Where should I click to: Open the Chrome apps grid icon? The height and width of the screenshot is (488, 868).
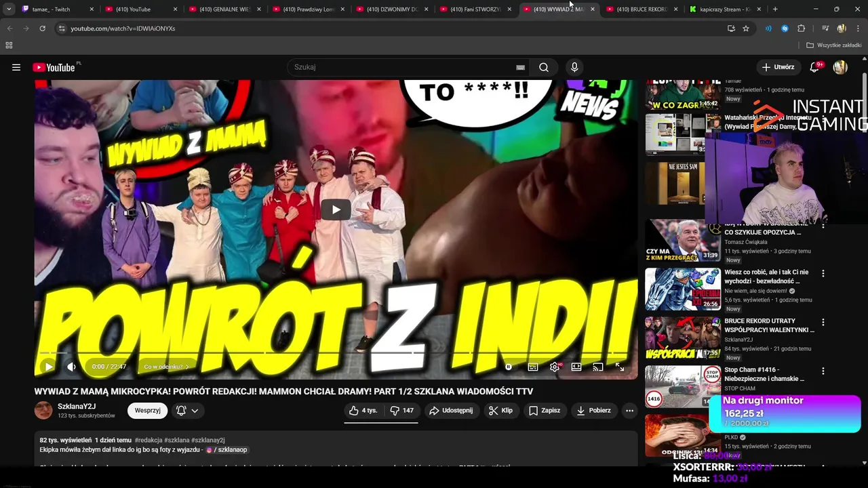(9, 45)
